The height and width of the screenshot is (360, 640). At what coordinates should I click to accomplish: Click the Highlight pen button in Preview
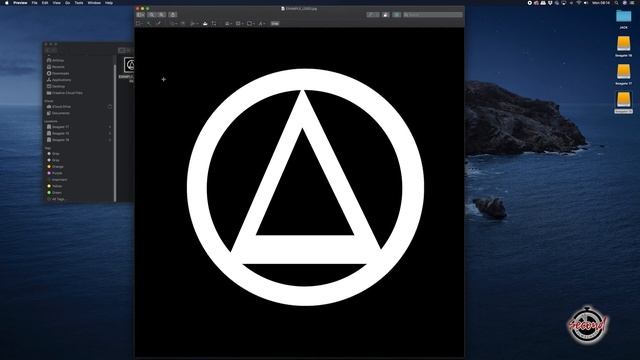click(373, 15)
